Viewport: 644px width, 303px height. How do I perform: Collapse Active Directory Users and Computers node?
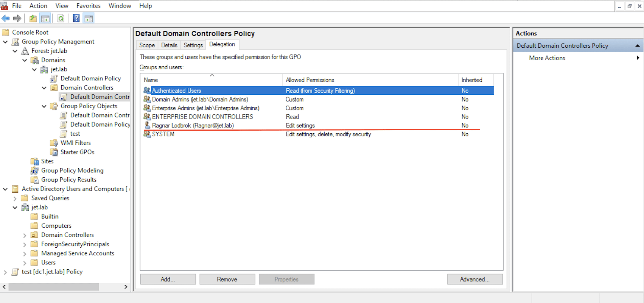point(5,189)
